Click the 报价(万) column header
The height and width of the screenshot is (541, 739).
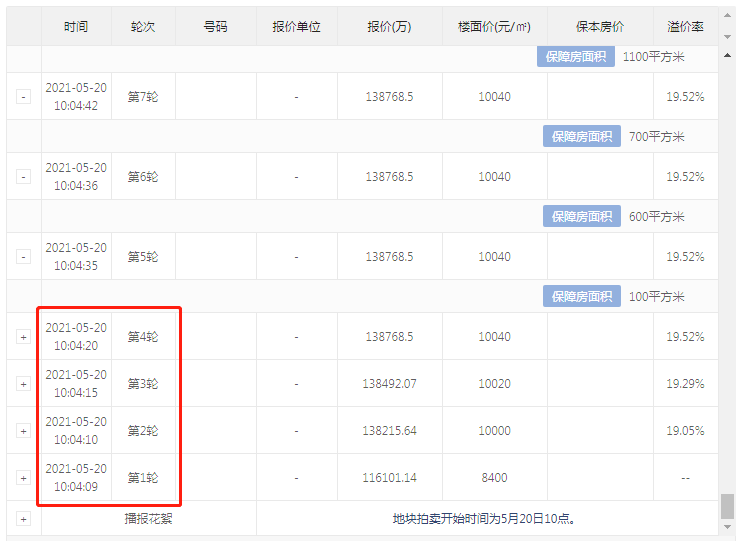(x=389, y=27)
